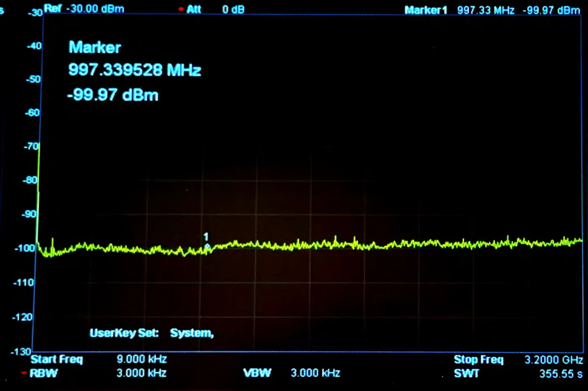
Task: Click -99.97 dBm below 997.339528 MHz
Action: click(113, 95)
